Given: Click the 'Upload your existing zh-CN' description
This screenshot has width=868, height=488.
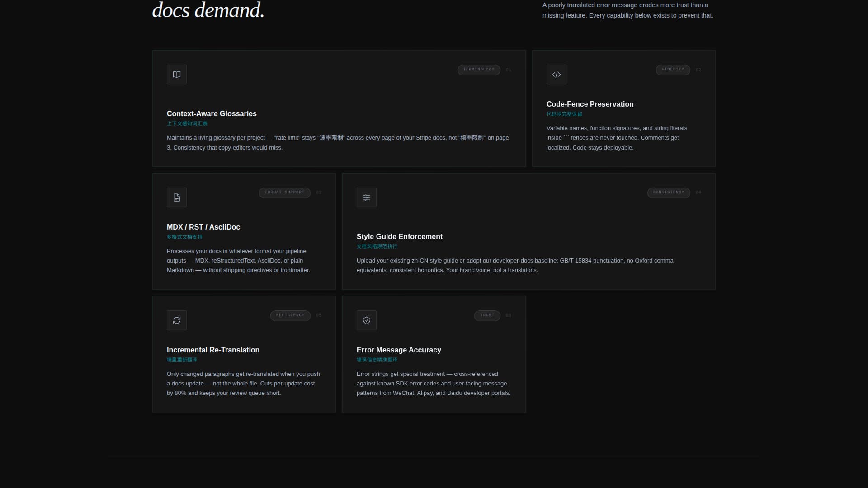Looking at the screenshot, I should 515,265.
